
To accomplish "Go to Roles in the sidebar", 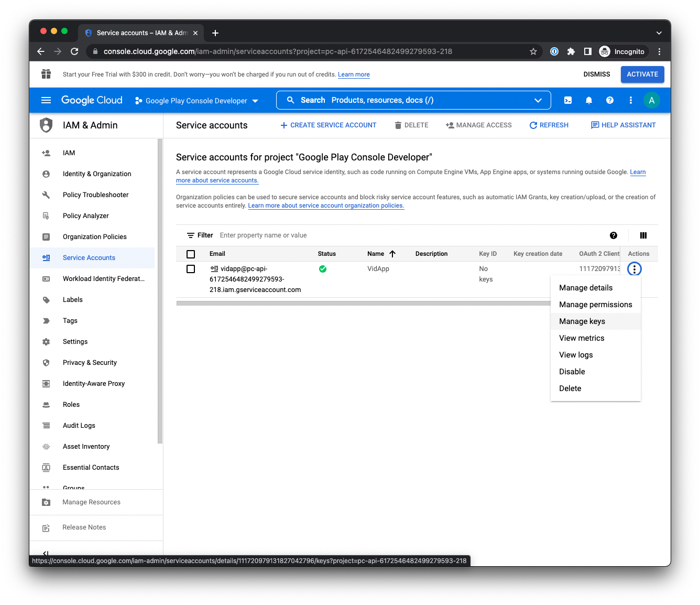I will pyautogui.click(x=92, y=405).
